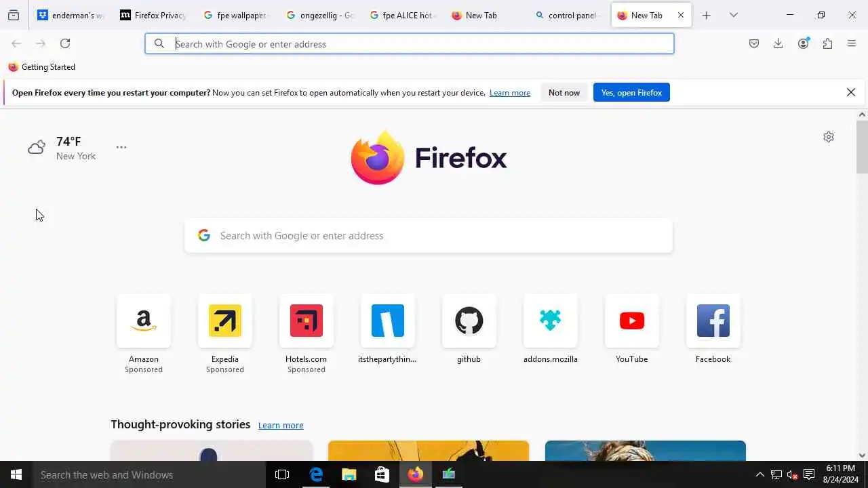Switch to the control panel tab

coord(568,15)
